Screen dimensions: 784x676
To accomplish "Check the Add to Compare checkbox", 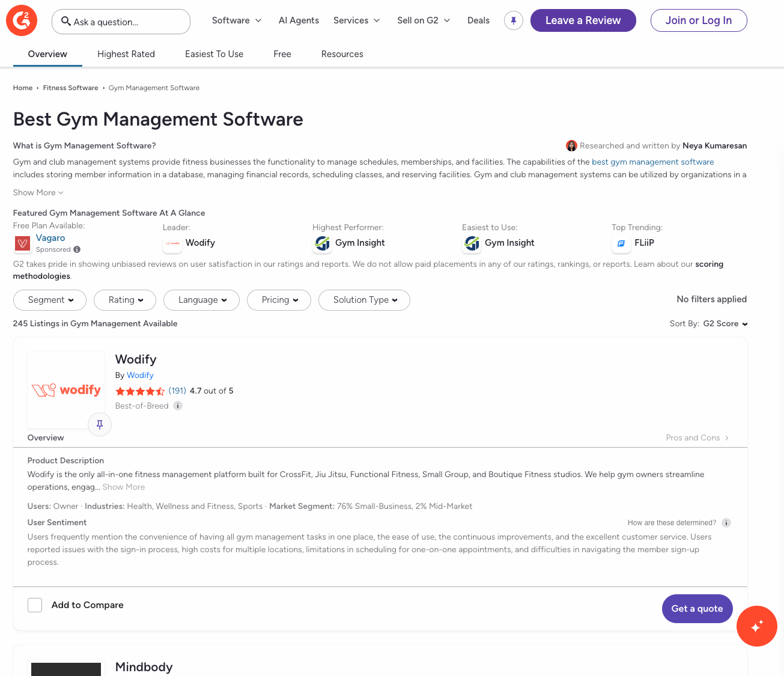I will [35, 605].
